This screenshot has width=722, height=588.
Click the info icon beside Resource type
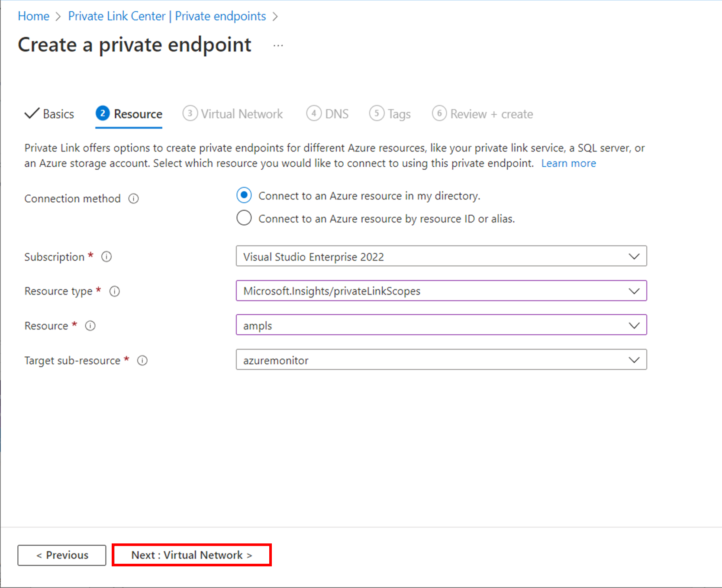pos(114,291)
